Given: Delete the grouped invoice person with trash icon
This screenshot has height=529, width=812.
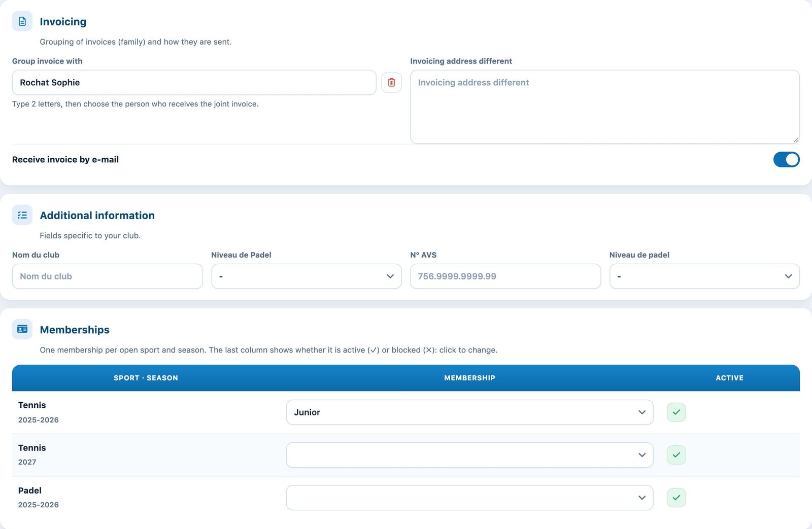Looking at the screenshot, I should pos(391,82).
